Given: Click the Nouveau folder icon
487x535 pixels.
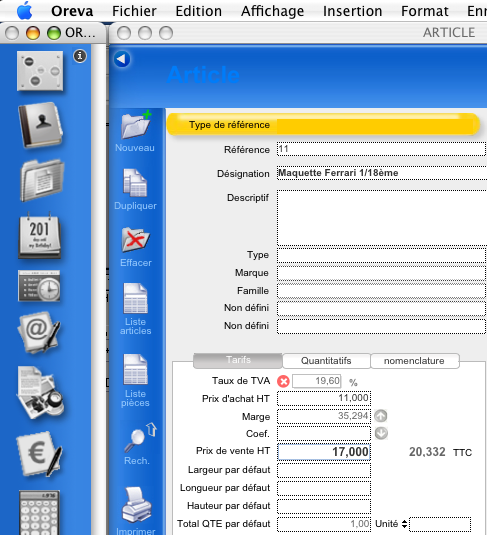Looking at the screenshot, I should pos(136,125).
